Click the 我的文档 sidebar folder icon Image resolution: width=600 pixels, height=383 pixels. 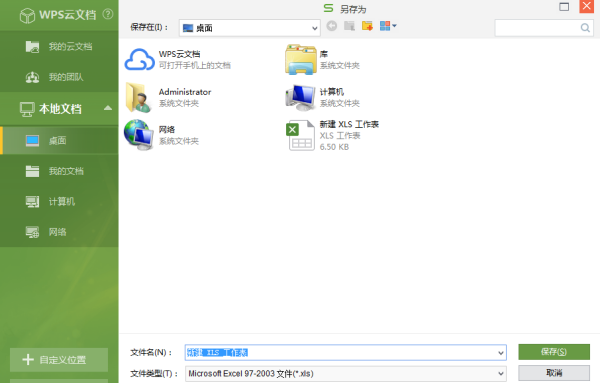pos(32,171)
